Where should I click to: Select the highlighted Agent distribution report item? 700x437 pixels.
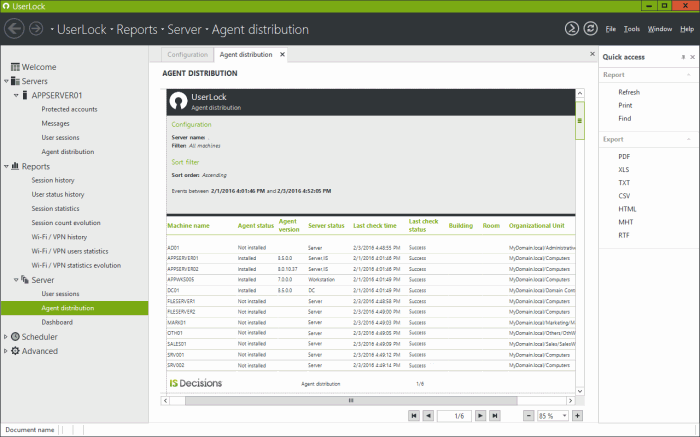pyautogui.click(x=75, y=308)
